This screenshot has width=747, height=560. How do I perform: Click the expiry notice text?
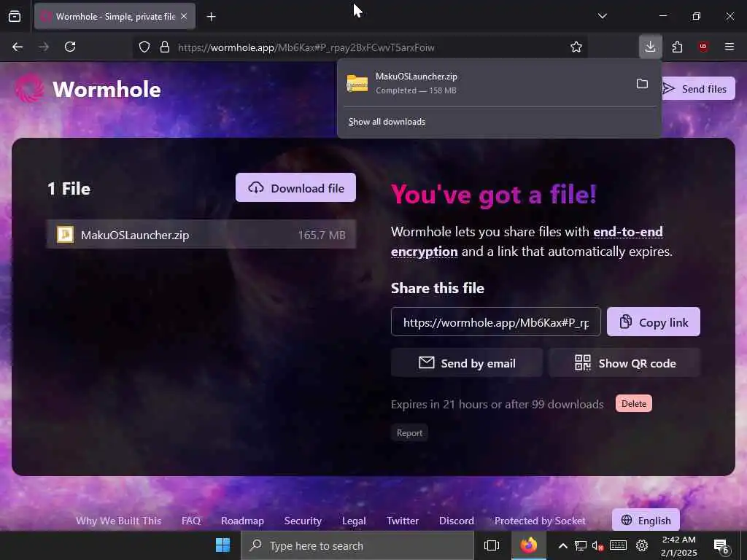point(497,404)
